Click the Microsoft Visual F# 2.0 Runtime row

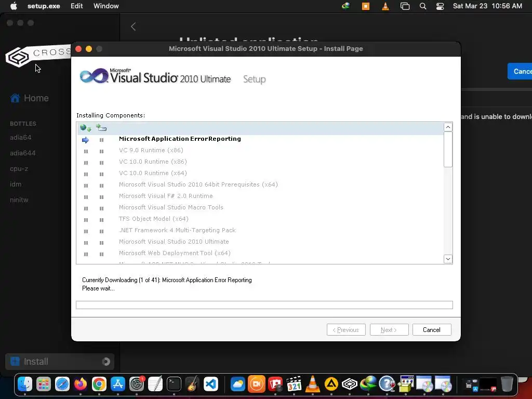166,196
